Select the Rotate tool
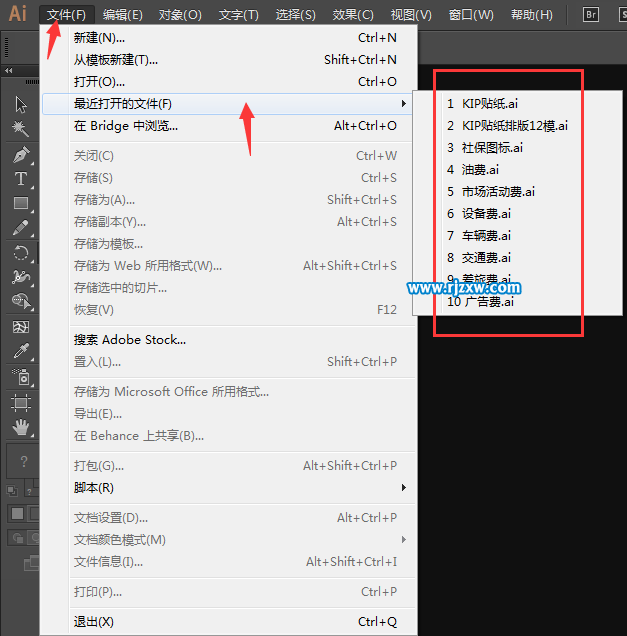Screen dimensions: 627x636 (x=21, y=254)
